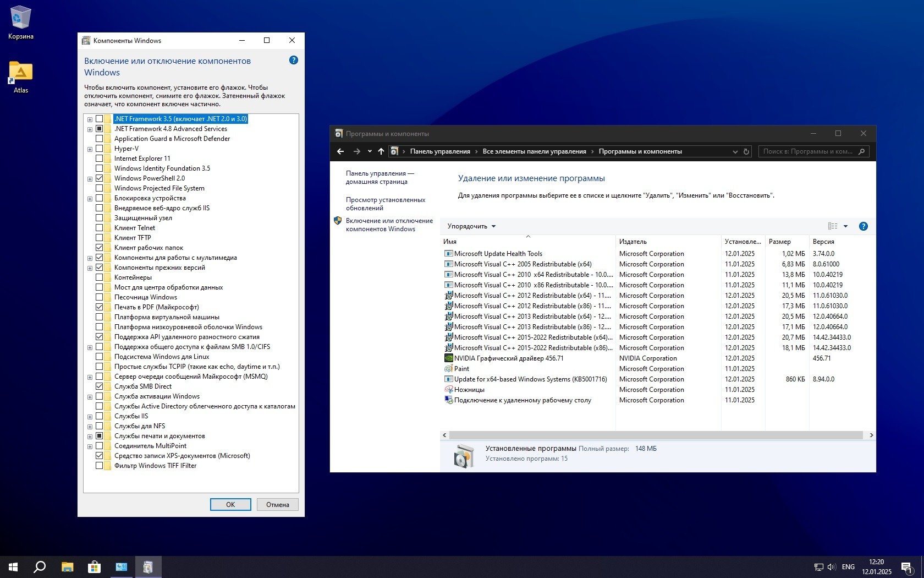924x578 pixels.
Task: Open Microsoft Store from the taskbar
Action: tap(94, 566)
